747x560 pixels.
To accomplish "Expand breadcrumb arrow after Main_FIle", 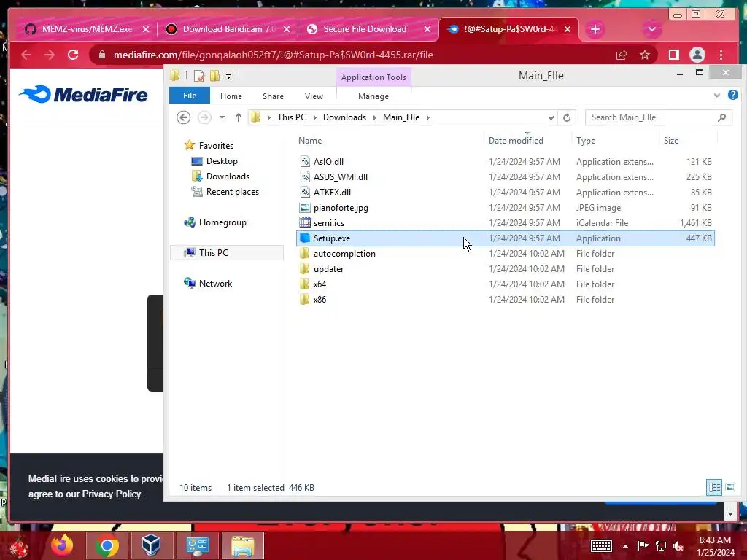I will click(x=427, y=117).
